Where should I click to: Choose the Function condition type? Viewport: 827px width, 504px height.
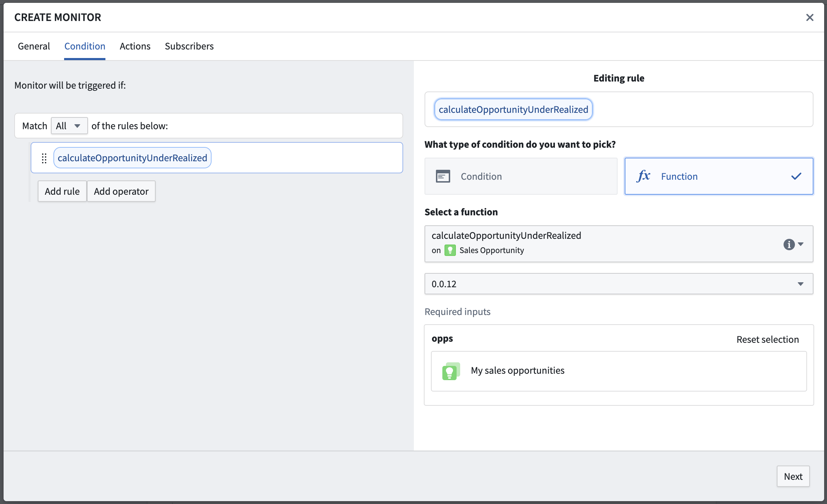click(719, 176)
